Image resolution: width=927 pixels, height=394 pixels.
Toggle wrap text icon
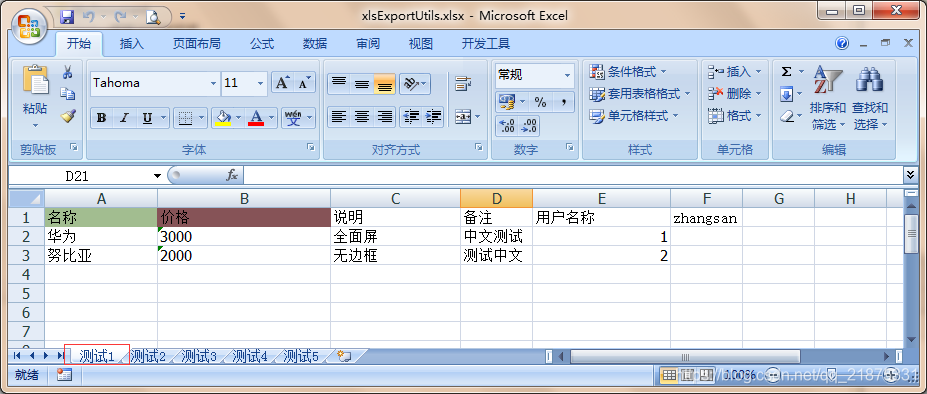(463, 84)
